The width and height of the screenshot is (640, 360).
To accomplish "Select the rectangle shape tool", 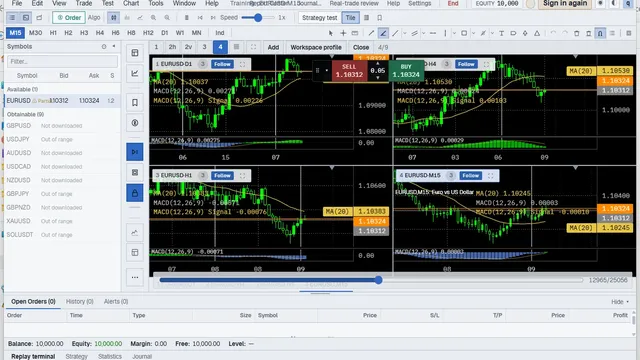I will [x=464, y=33].
